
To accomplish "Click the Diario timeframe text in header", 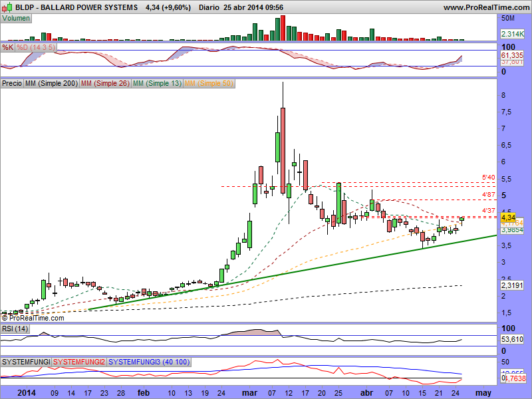I will [209, 7].
